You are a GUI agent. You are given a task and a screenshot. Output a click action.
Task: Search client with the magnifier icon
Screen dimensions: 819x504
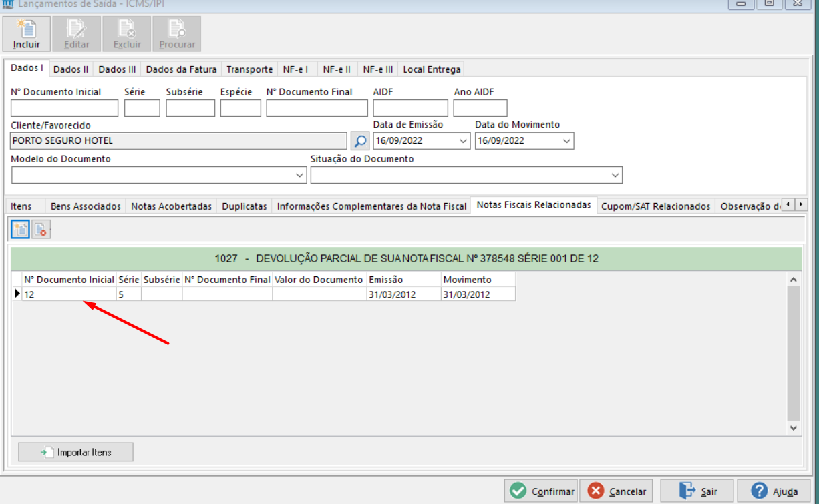click(360, 141)
